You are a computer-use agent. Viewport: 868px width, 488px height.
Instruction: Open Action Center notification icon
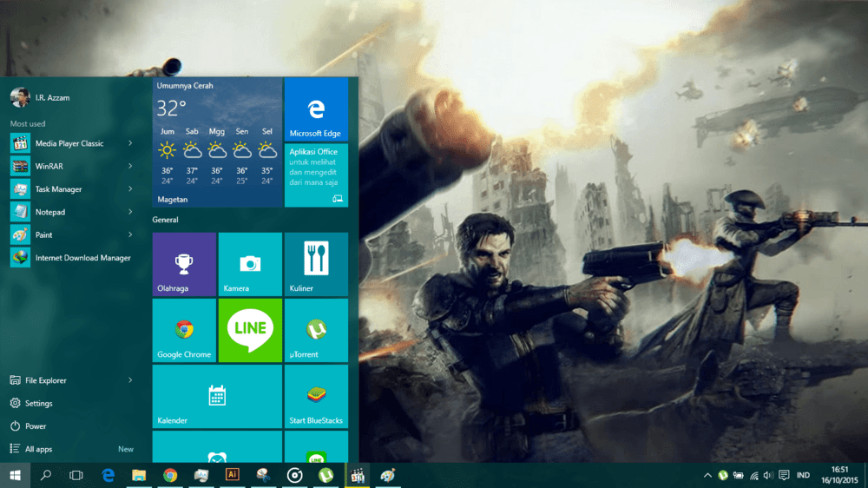[784, 475]
